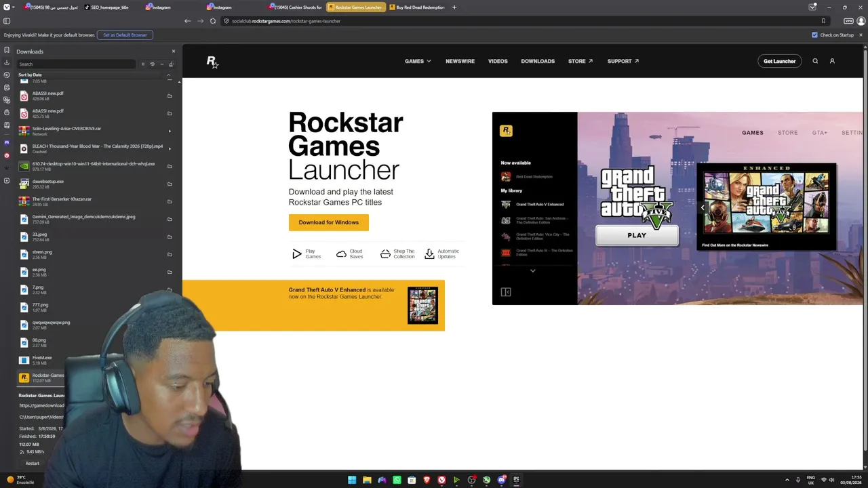868x488 pixels.
Task: Bookmark this page using the address bar icon
Action: click(823, 21)
